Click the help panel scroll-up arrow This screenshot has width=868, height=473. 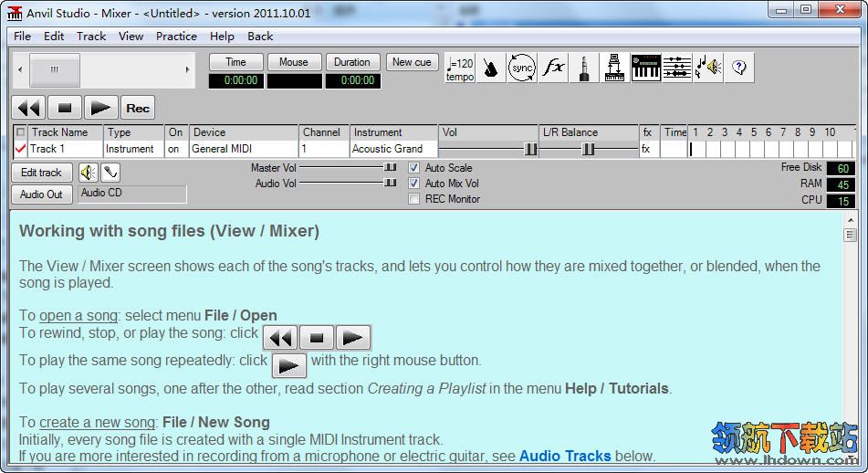point(851,220)
